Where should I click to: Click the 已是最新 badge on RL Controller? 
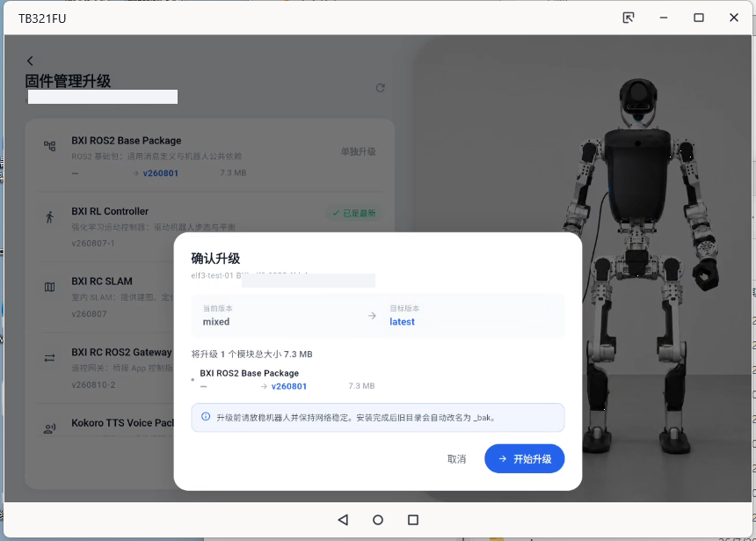(x=354, y=213)
